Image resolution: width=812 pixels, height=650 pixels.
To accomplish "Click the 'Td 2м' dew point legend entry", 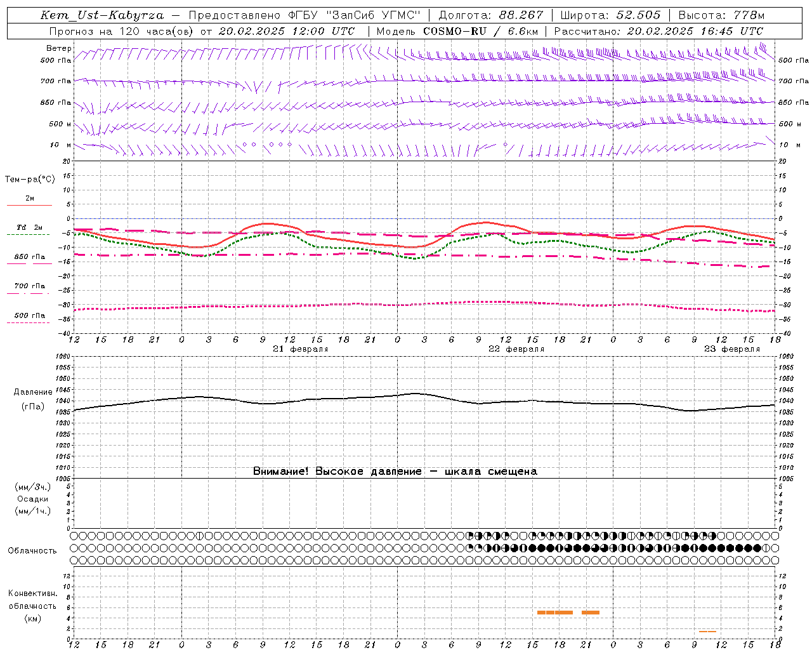I will [29, 227].
